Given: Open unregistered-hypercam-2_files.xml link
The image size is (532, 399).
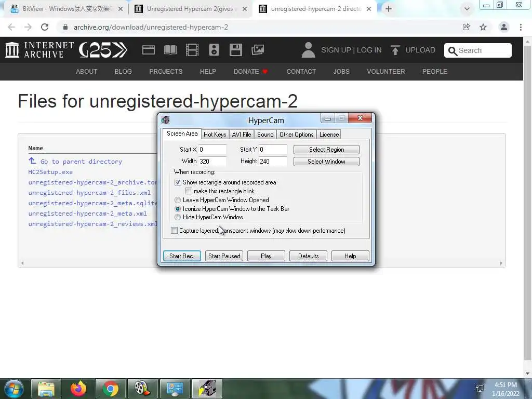Looking at the screenshot, I should coord(89,193).
